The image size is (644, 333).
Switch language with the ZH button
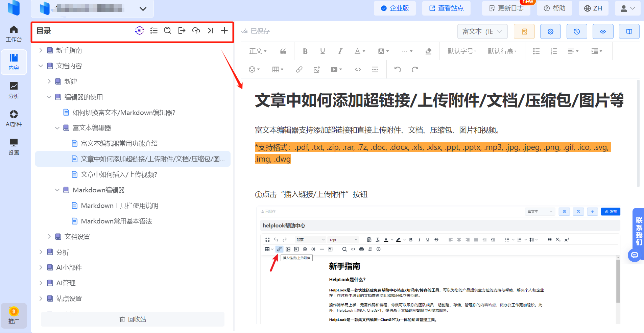[x=593, y=8]
